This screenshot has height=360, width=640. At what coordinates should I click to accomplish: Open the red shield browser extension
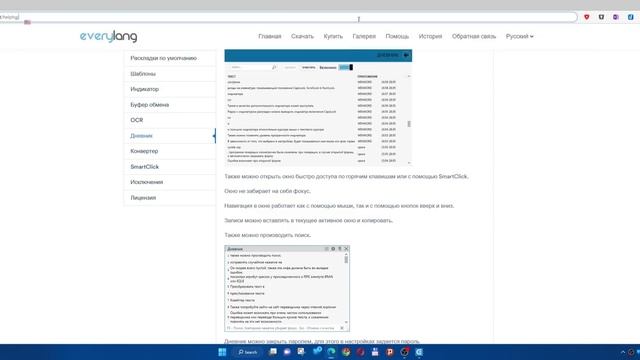point(587,17)
